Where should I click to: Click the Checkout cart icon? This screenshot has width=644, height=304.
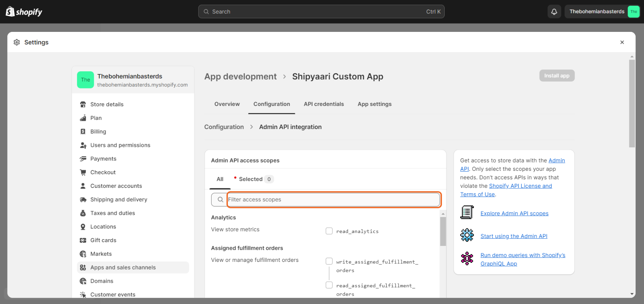coord(83,172)
